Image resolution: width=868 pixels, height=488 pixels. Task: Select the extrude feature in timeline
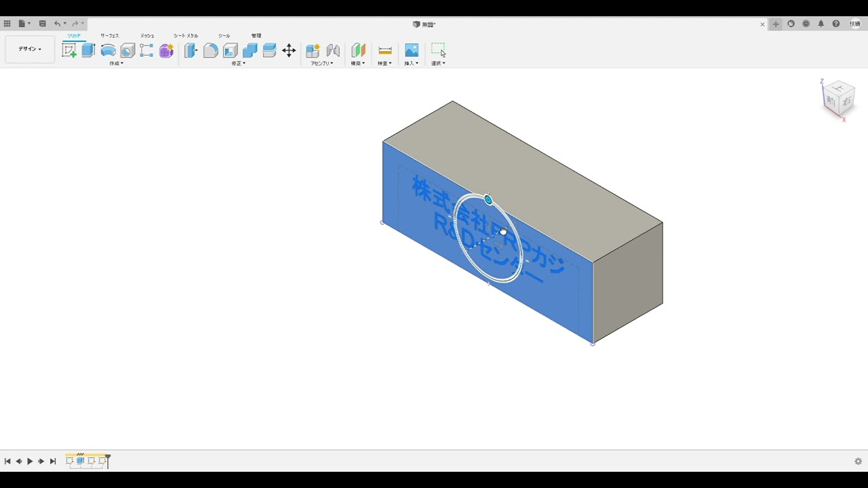pos(80,461)
